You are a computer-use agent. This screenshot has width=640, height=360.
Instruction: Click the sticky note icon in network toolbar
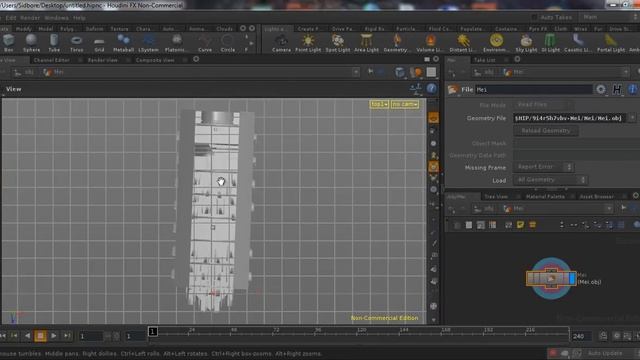point(520,224)
